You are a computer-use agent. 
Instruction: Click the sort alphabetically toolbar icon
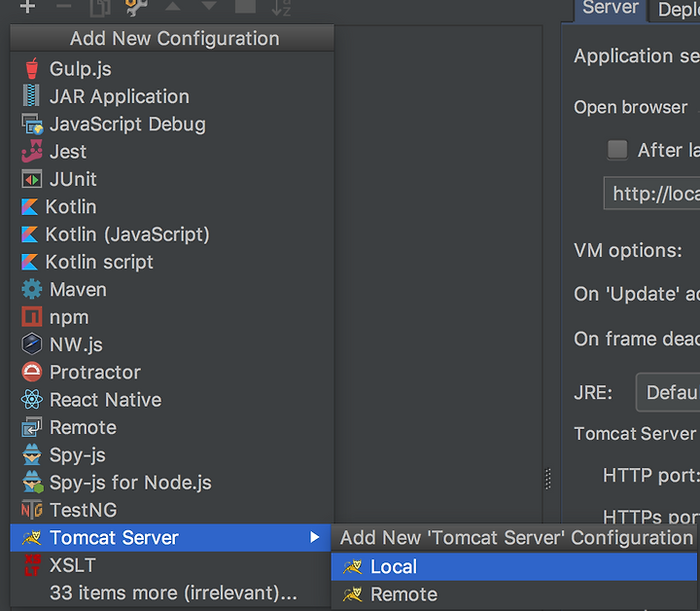coord(281,7)
